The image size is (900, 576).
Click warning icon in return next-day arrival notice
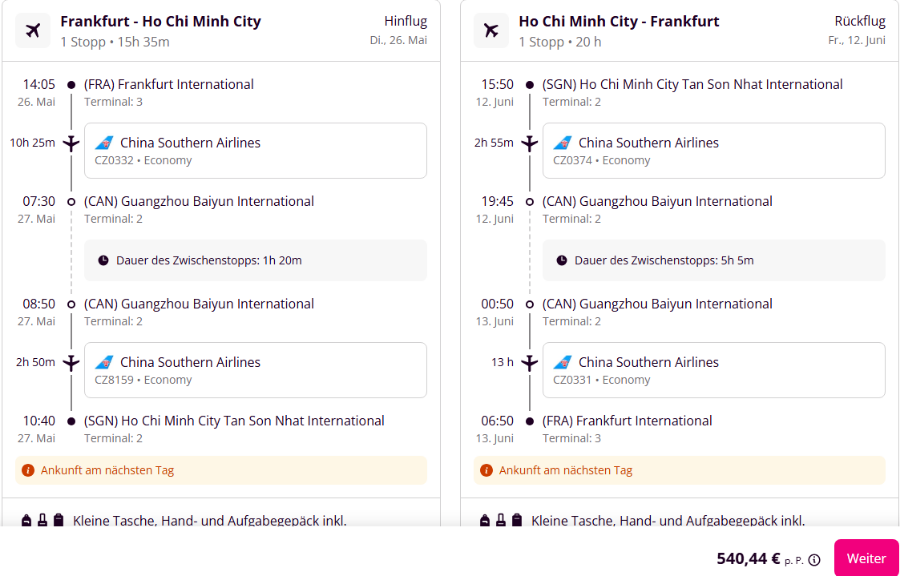pyautogui.click(x=486, y=470)
